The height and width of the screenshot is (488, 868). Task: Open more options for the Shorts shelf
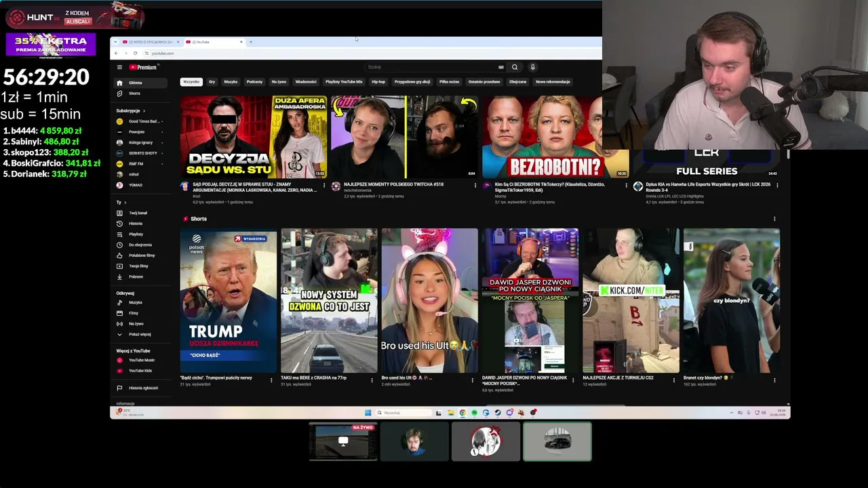[x=774, y=219]
